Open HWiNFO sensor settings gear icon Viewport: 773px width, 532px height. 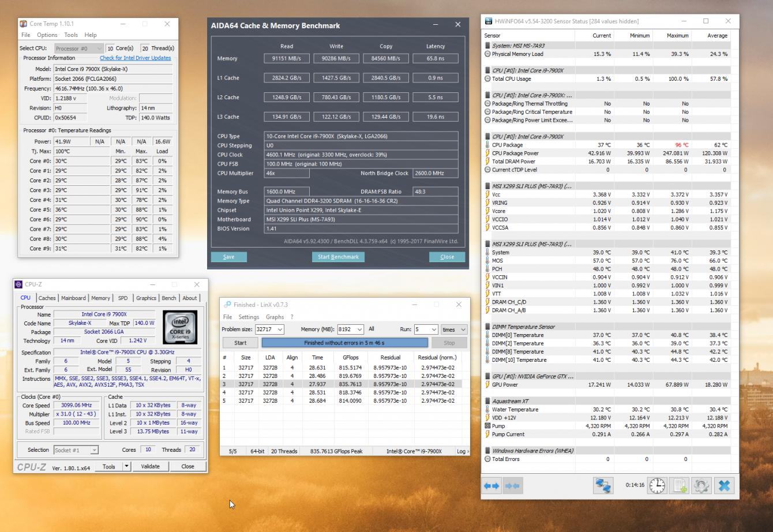[x=701, y=486]
